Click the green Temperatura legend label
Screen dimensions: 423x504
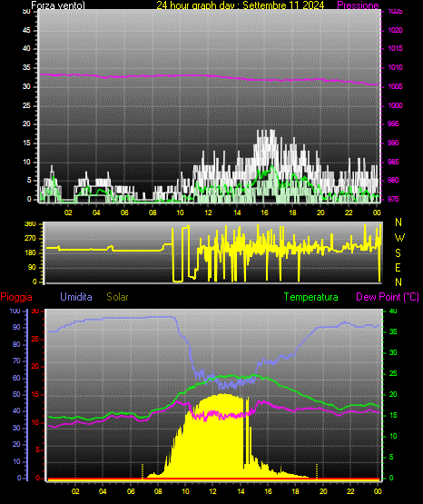coord(311,297)
